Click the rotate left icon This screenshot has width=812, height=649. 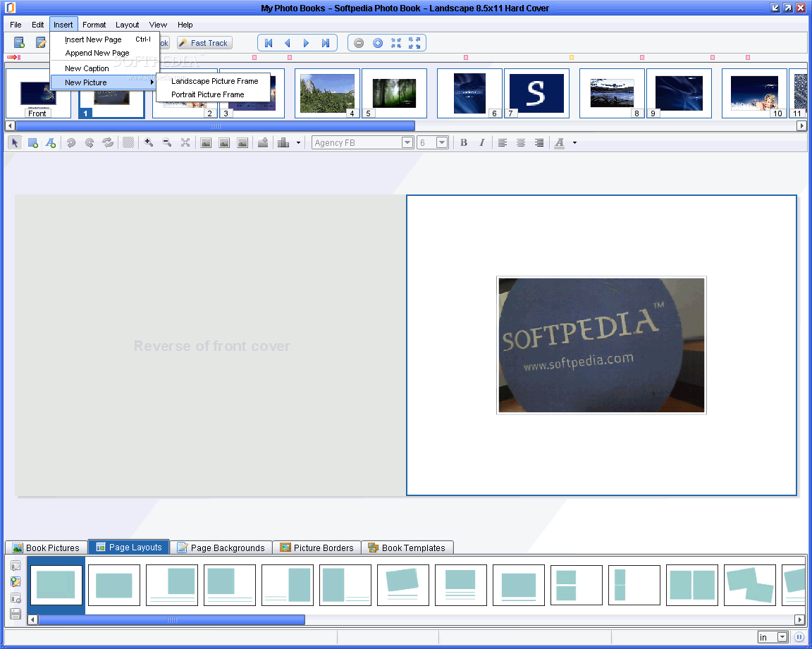(x=71, y=143)
